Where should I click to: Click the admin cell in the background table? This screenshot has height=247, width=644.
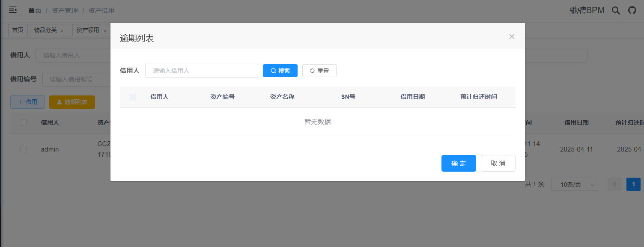50,149
